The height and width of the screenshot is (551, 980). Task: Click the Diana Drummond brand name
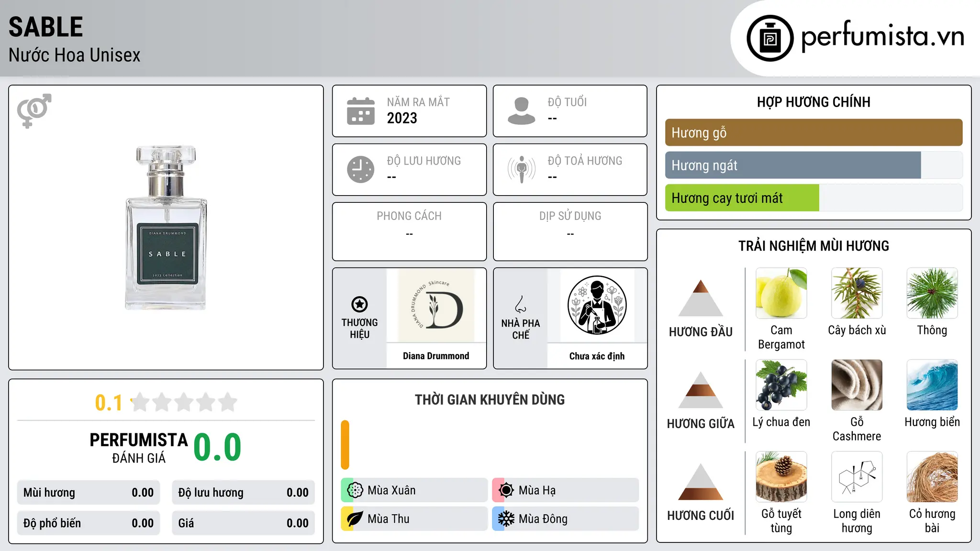(436, 356)
